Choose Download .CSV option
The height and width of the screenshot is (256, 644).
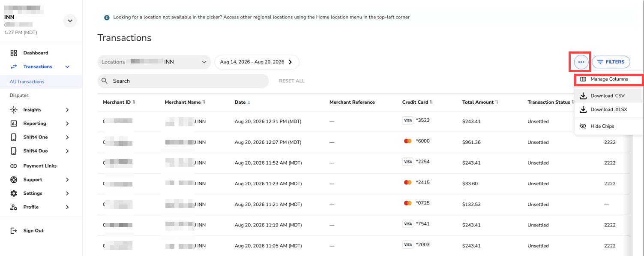point(608,96)
